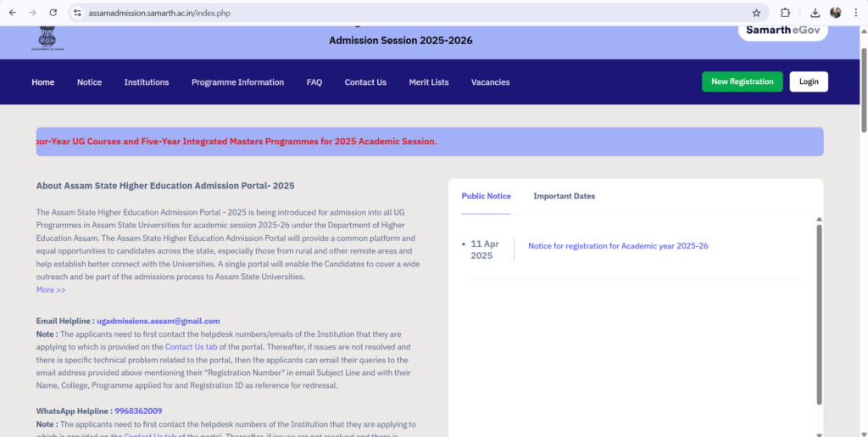Open Notice for registration for Academic year 2025-26
The height and width of the screenshot is (437, 868).
[618, 246]
